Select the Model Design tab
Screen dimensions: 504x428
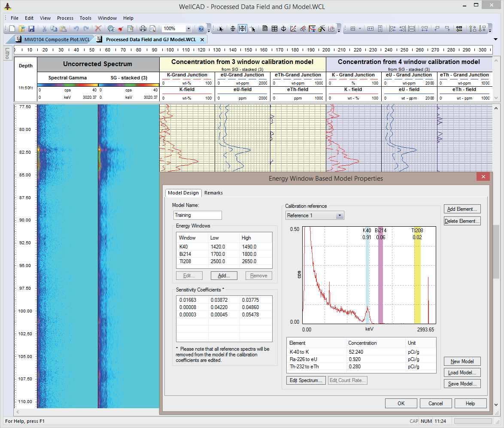(183, 193)
